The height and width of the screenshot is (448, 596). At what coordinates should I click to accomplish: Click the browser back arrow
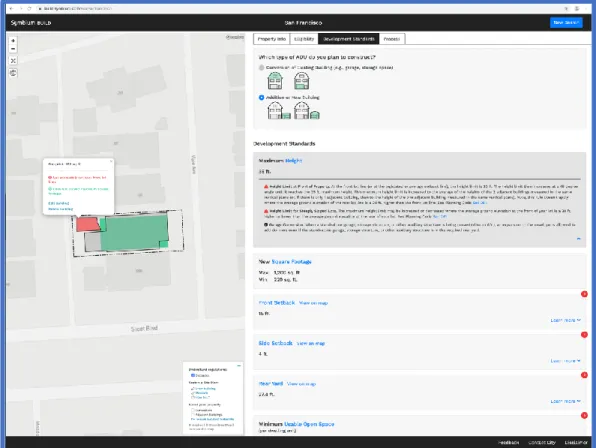[12, 8]
